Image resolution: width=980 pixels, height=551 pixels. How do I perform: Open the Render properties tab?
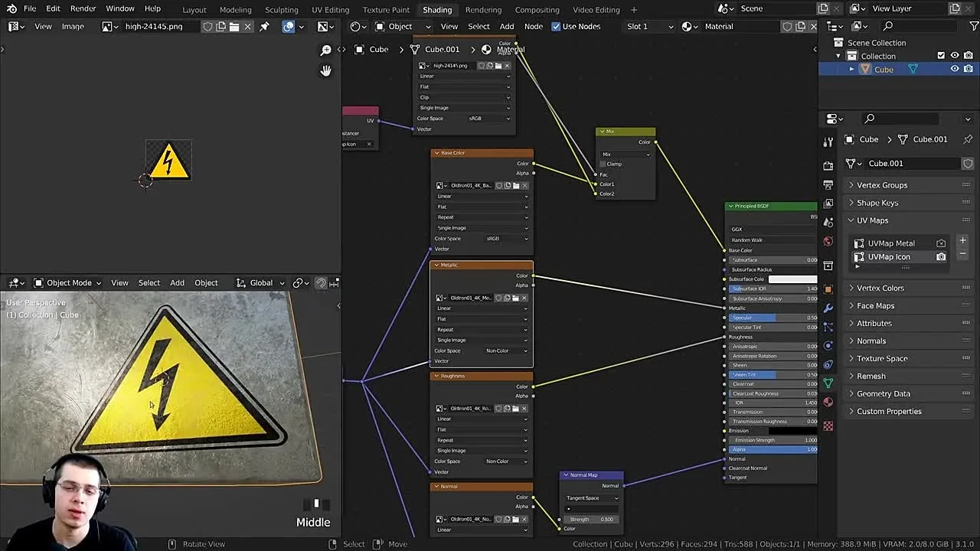pos(828,166)
